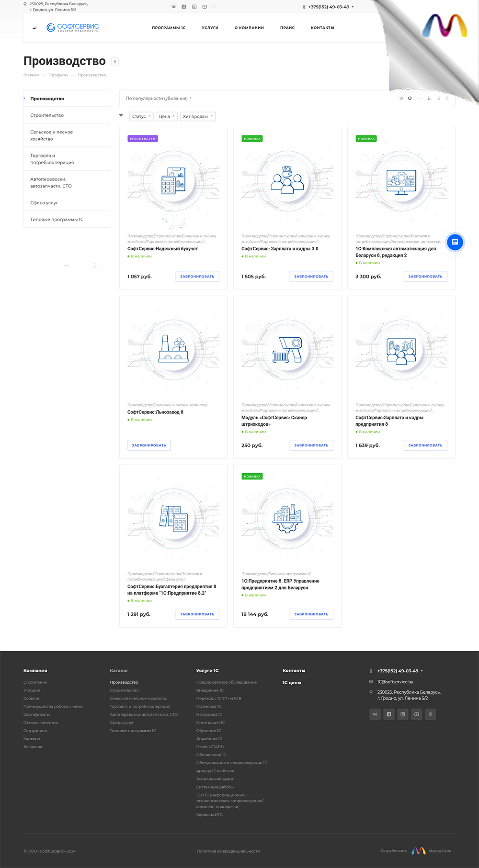This screenshot has height=868, width=479.
Task: Switch to list view layout icon
Action: [x=438, y=98]
